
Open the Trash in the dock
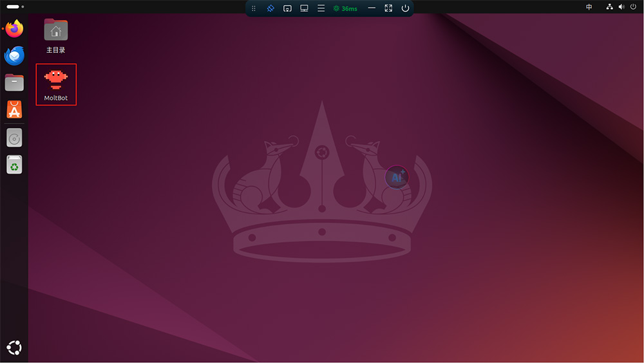[14, 165]
